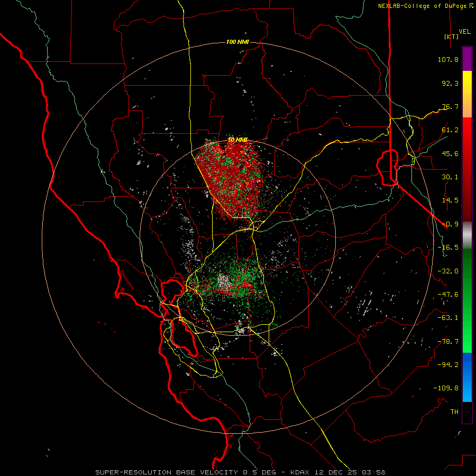
Task: Select the 61.2 velocity scale value
Action: point(450,130)
